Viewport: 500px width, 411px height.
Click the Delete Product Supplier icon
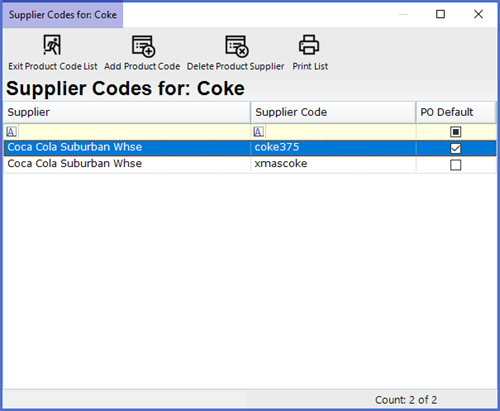pyautogui.click(x=237, y=46)
